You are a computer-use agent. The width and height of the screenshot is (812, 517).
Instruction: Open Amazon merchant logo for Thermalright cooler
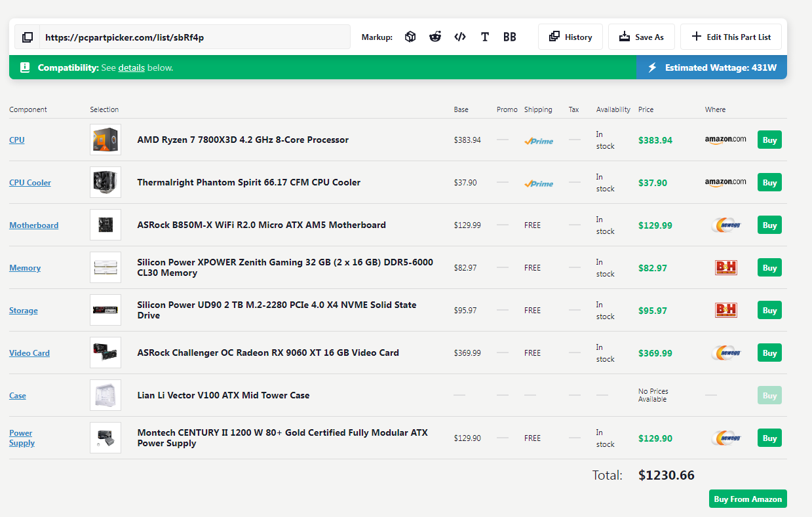pyautogui.click(x=725, y=182)
